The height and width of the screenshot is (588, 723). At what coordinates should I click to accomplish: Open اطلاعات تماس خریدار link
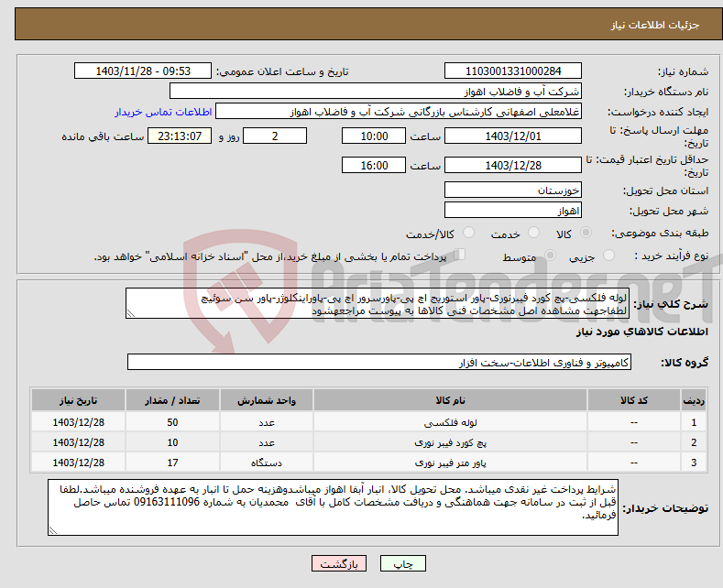[x=163, y=112]
